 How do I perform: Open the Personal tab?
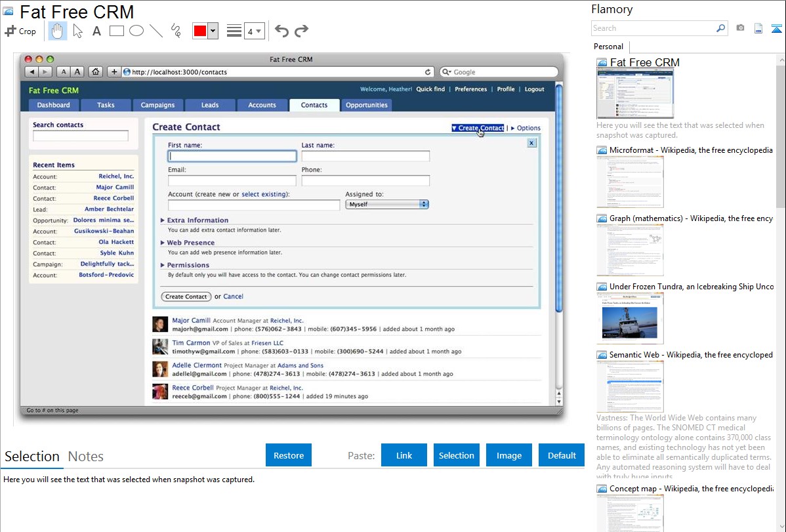[609, 47]
